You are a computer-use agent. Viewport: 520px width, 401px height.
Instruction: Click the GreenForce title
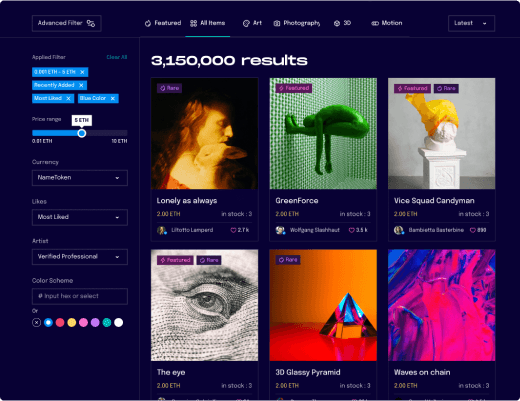[297, 201]
